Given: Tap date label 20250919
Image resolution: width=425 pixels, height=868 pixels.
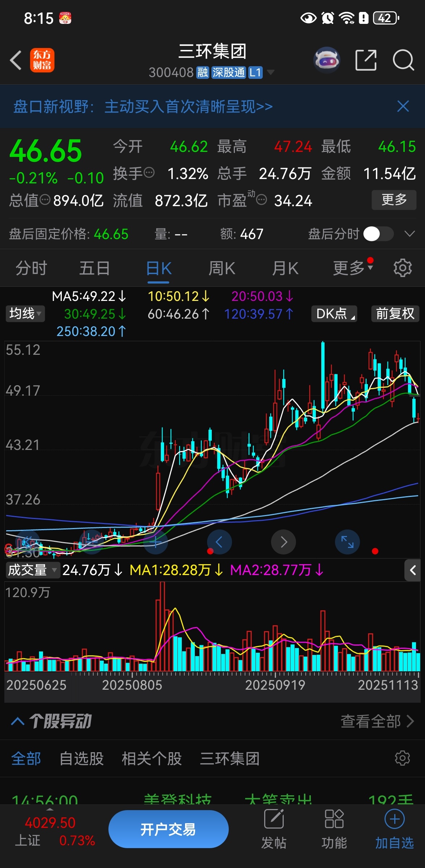Looking at the screenshot, I should (x=275, y=685).
